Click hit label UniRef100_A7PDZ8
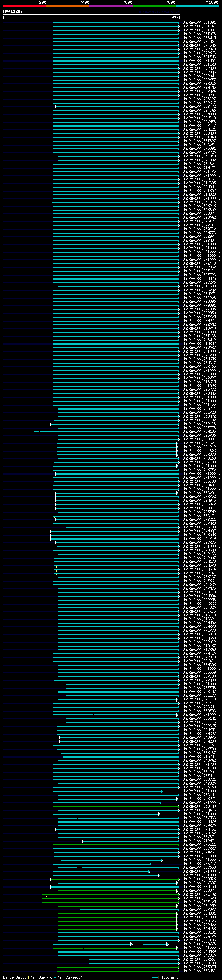This screenshot has height=980, width=222. [x=199, y=49]
